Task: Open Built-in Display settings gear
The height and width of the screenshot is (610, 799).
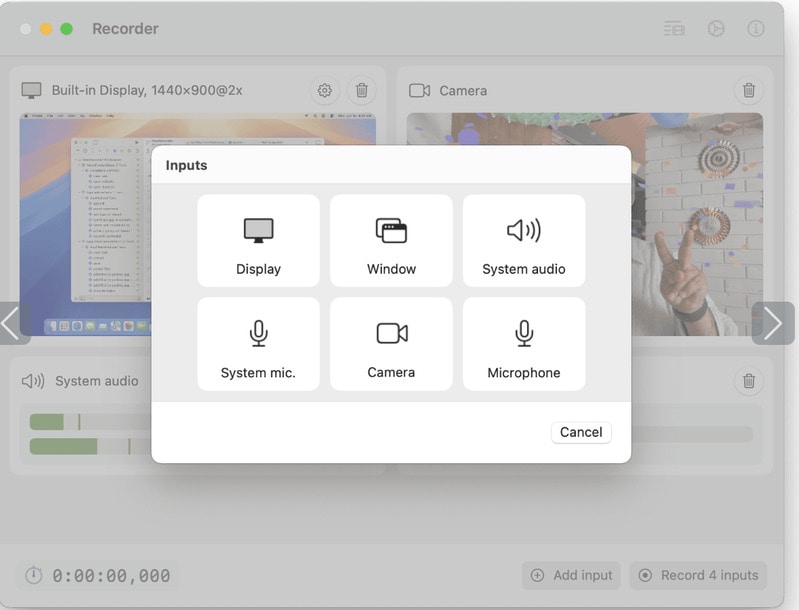Action: click(324, 90)
